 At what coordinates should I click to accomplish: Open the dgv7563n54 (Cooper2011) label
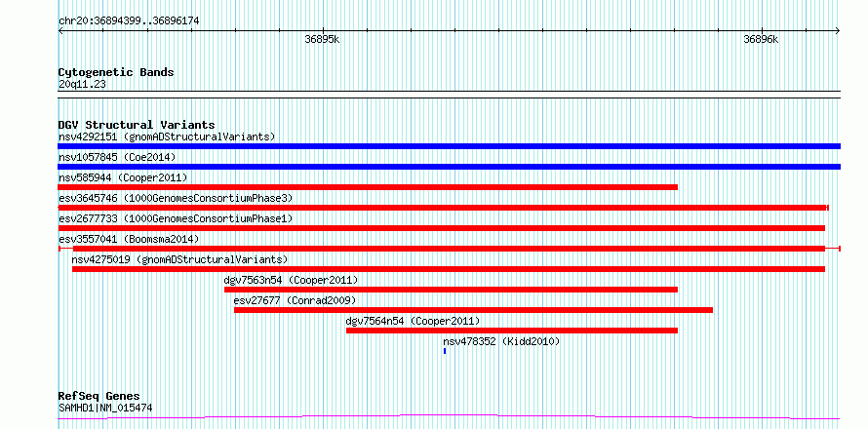[292, 280]
